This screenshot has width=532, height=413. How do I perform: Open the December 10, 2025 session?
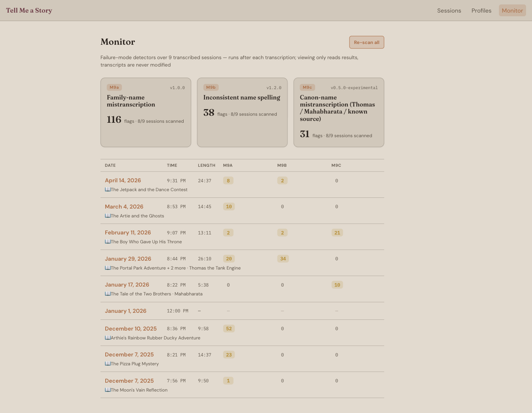point(130,329)
